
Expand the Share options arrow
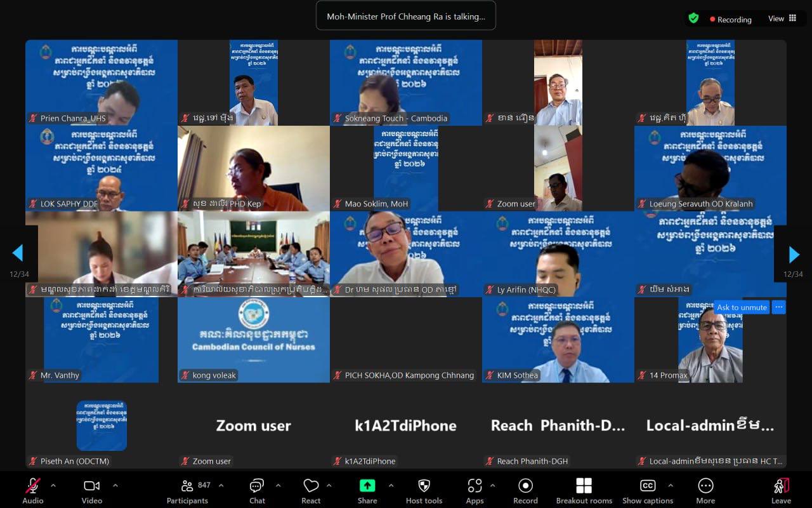tap(391, 486)
